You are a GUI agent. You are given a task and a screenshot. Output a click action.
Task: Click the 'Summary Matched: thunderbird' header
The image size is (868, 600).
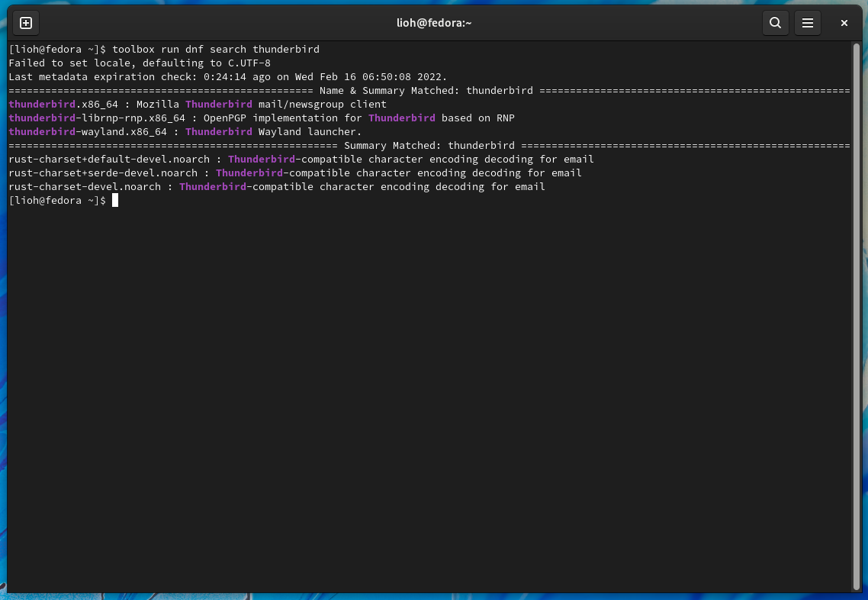point(429,146)
